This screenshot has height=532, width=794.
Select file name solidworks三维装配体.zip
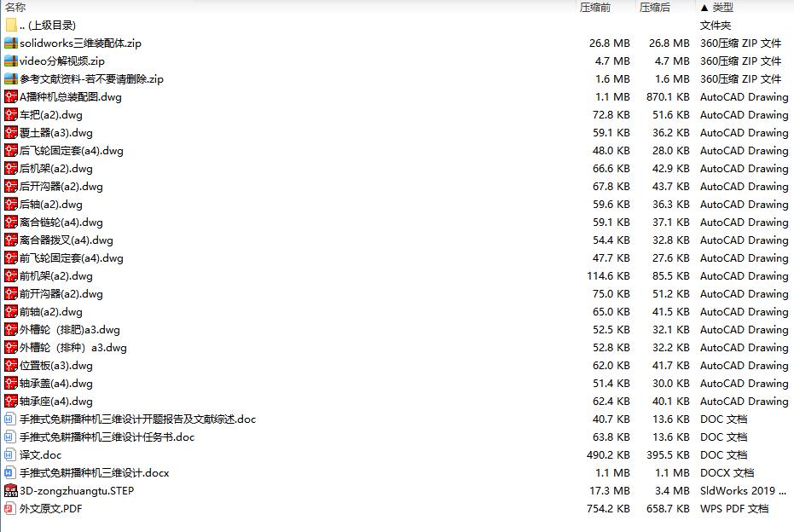[x=80, y=43]
